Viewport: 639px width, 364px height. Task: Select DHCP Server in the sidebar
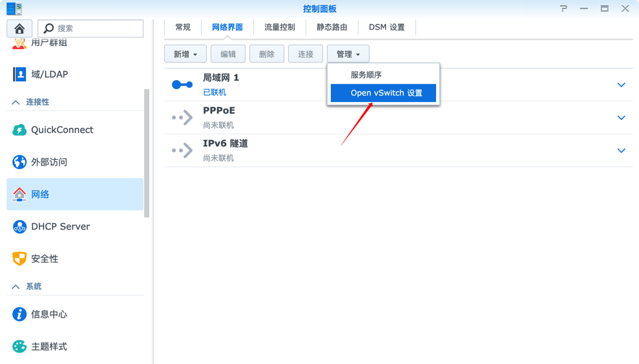pos(75,227)
